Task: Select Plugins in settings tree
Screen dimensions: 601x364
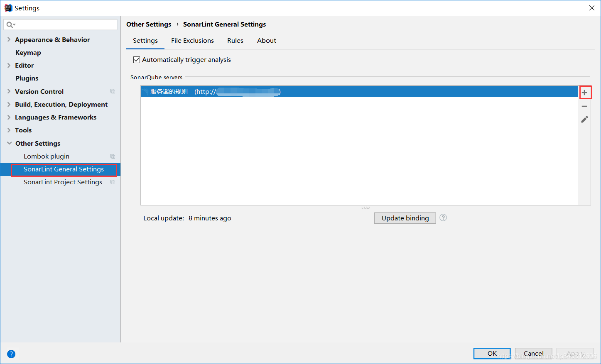Action: (x=27, y=78)
